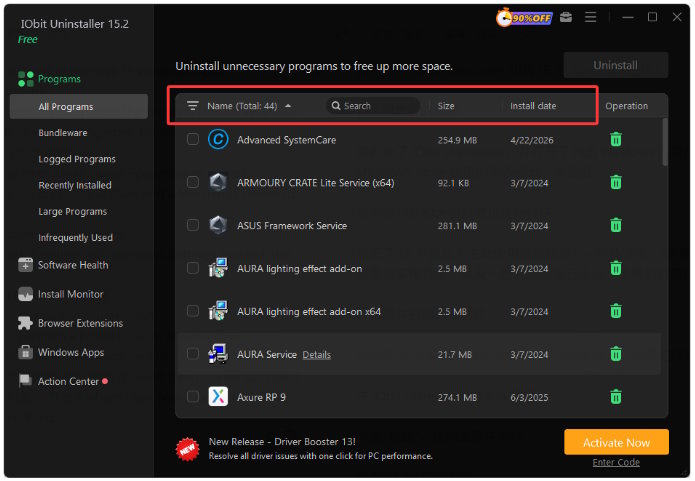Click the Enter Code link

(x=616, y=462)
